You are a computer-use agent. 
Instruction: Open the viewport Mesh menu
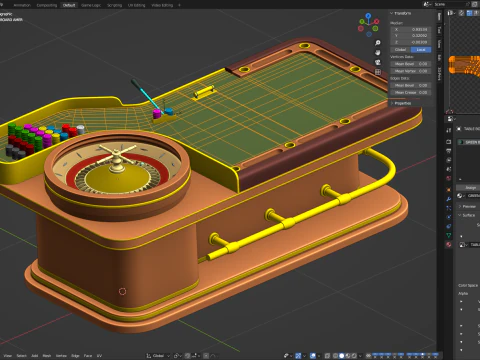[47, 356]
